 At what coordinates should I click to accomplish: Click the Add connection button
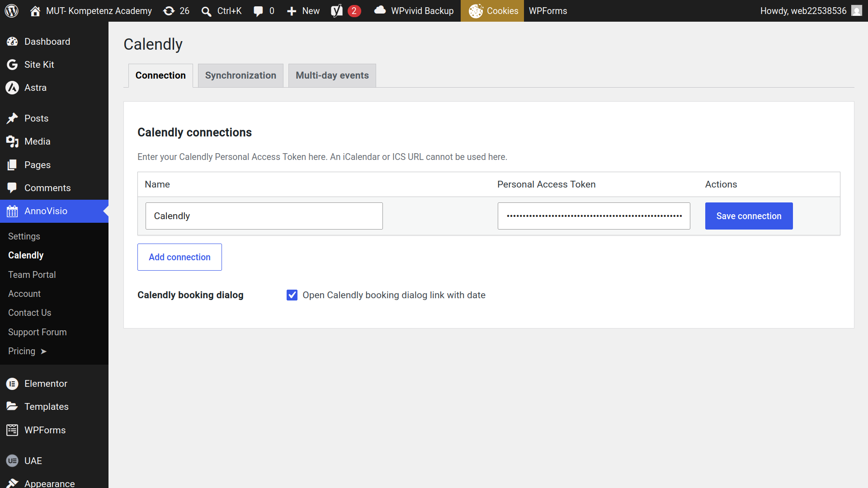(x=179, y=257)
